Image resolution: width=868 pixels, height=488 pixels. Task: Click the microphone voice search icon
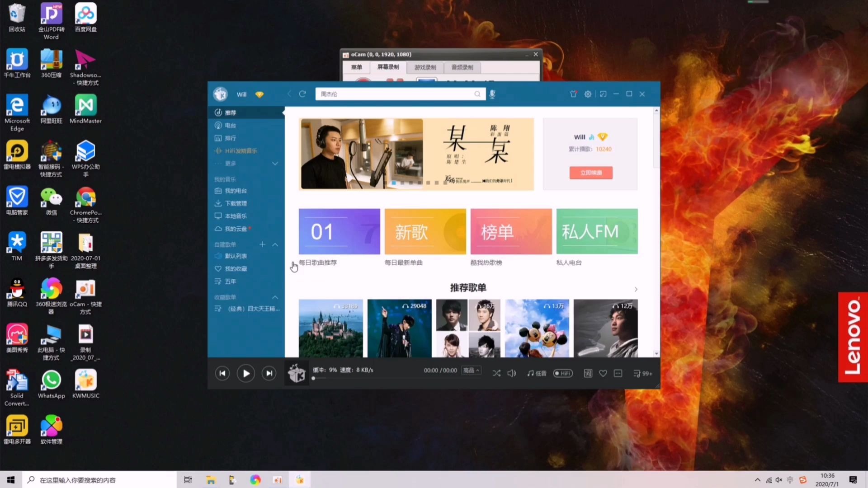pos(492,94)
